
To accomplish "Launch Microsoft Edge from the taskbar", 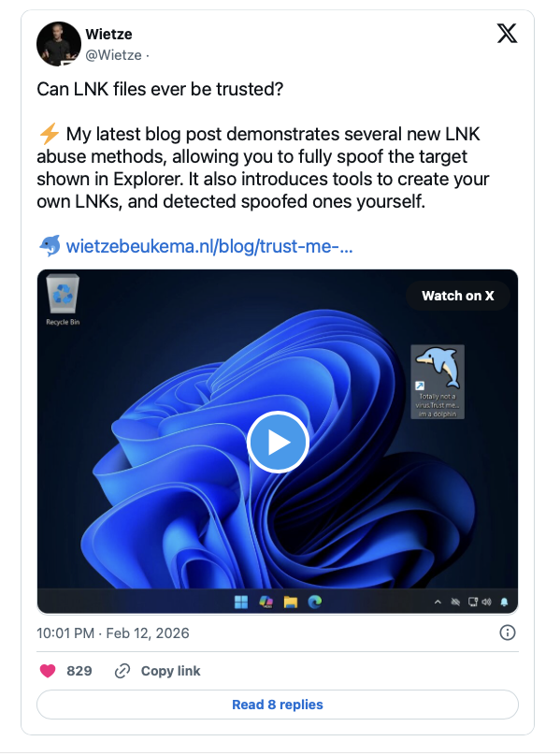I will coord(315,602).
